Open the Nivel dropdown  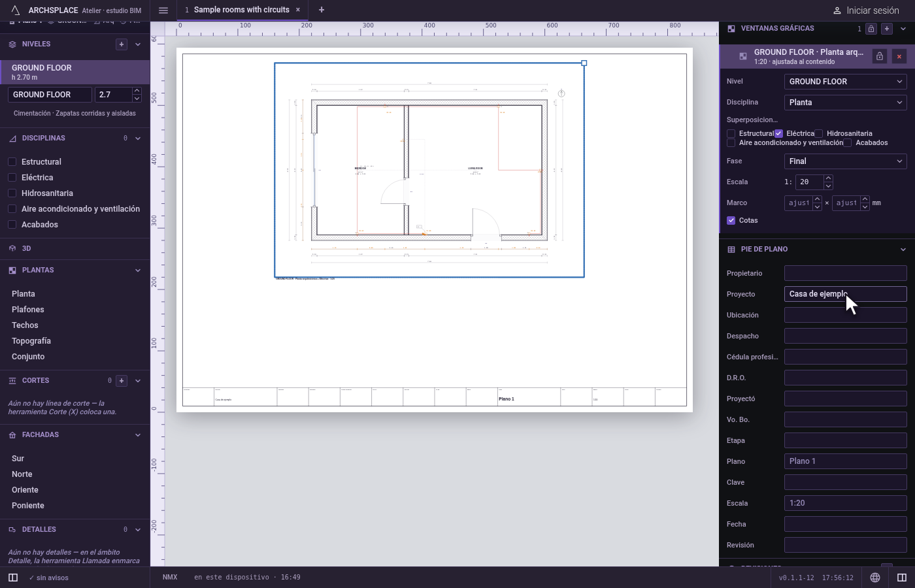tap(846, 82)
